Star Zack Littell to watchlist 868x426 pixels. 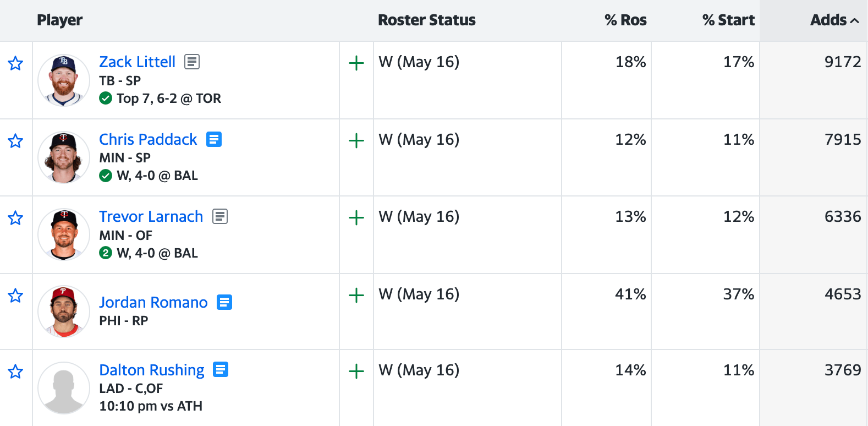pos(15,63)
